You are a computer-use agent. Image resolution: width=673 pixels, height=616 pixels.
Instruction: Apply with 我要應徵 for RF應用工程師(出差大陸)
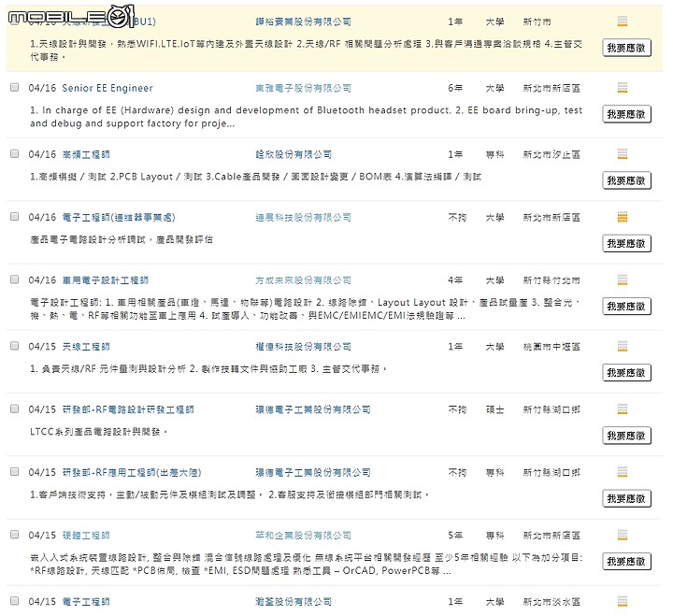(626, 498)
